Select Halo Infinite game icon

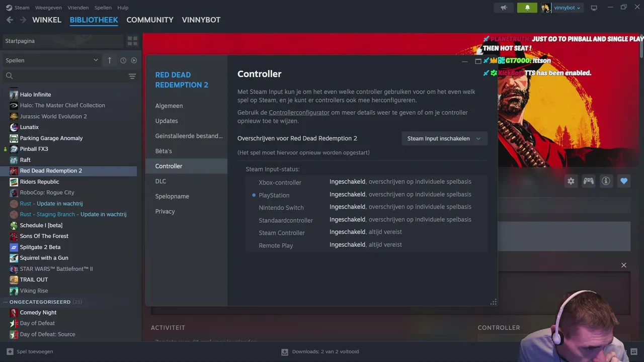tap(14, 95)
